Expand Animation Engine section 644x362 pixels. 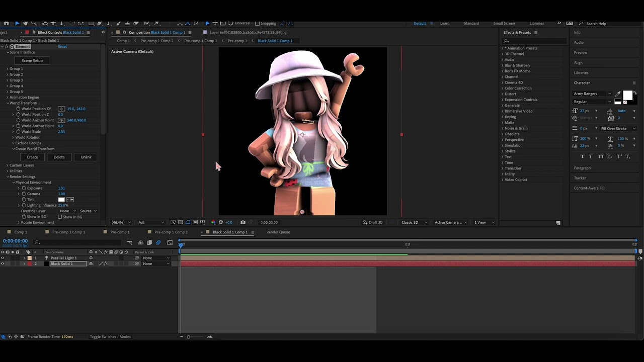click(x=7, y=98)
